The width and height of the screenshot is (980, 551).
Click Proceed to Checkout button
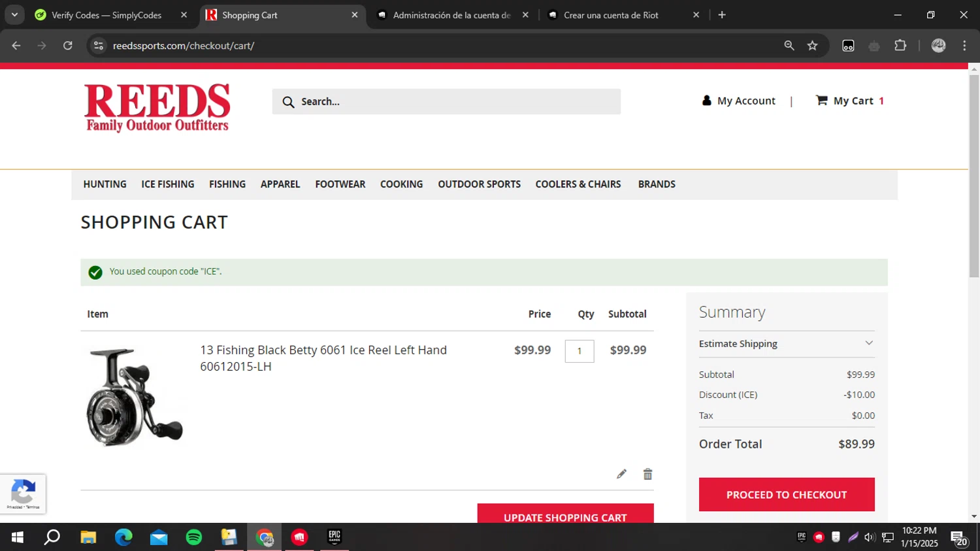coord(787,495)
